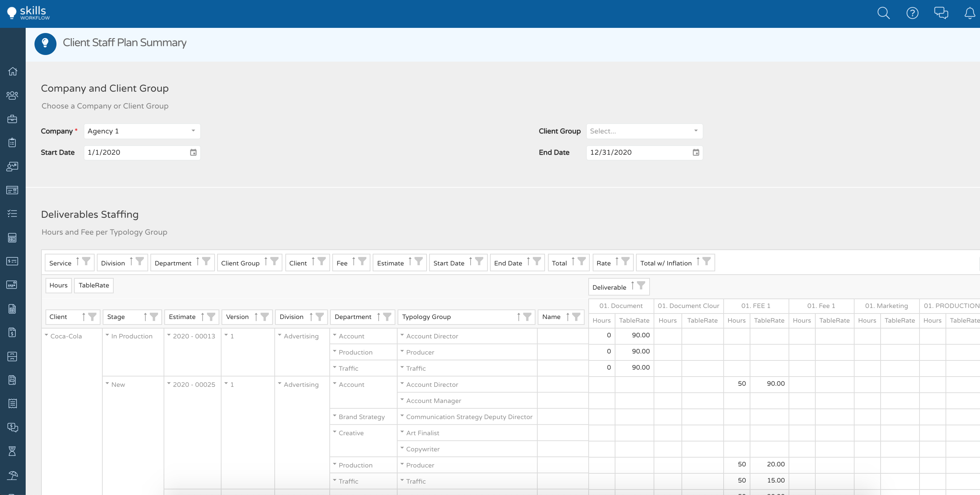Open the people/teams icon in the sidebar
Screen dimensions: 980x495
(x=12, y=95)
